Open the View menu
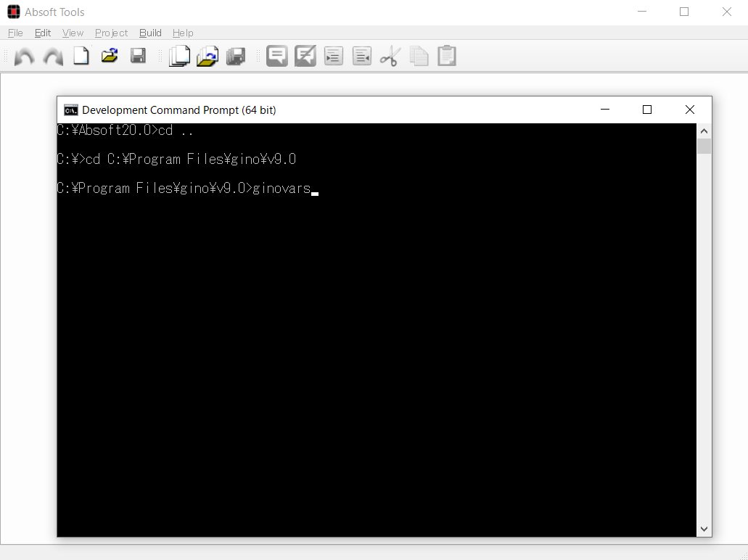The image size is (748, 560). [73, 33]
